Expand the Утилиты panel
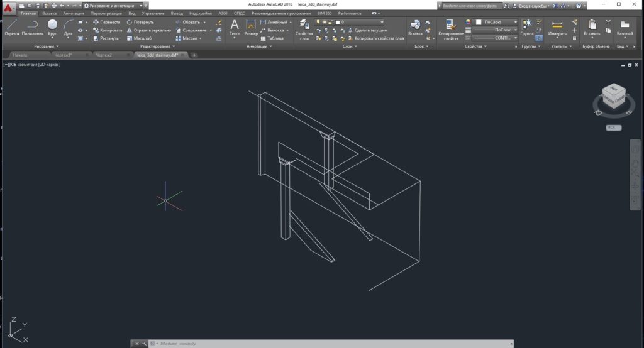 (x=562, y=46)
